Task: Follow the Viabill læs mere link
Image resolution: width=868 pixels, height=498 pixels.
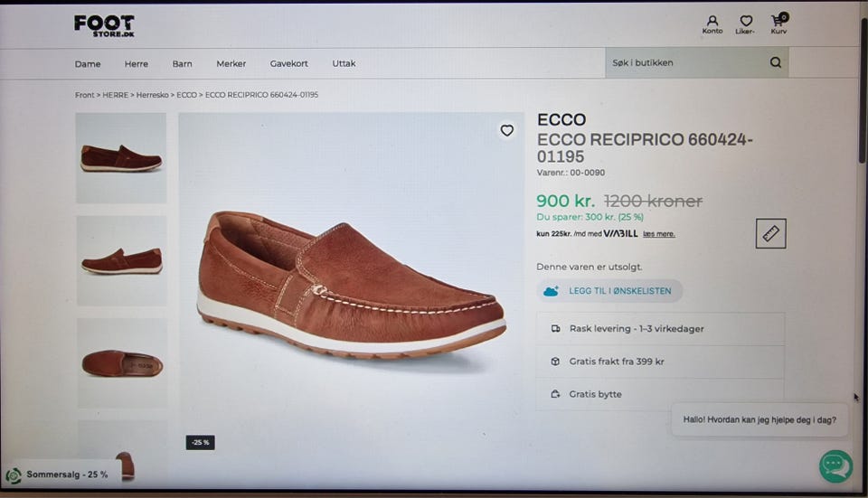Action: click(659, 234)
